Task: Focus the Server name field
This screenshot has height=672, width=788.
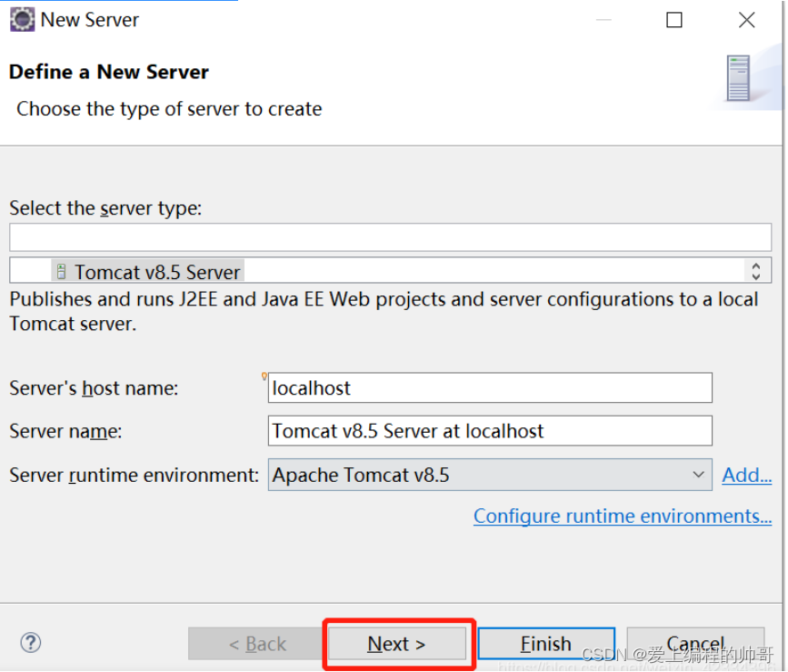Action: coord(490,431)
